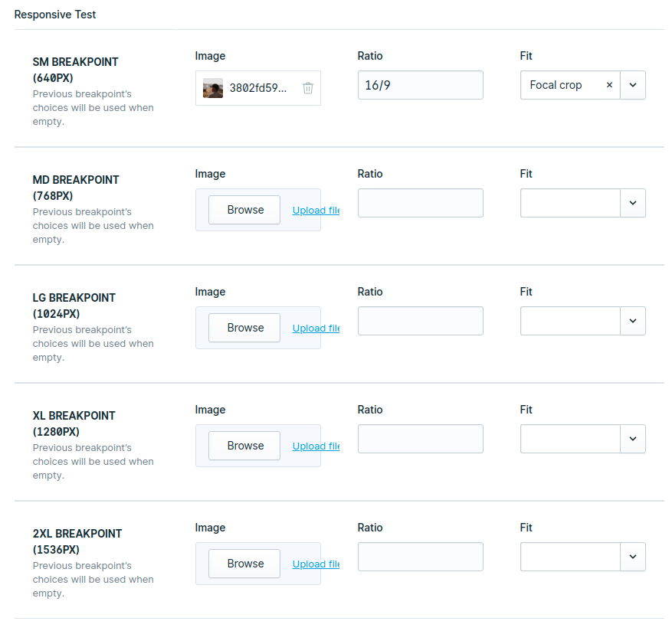
Task: Upload file for the XL breakpoint
Action: click(x=315, y=446)
